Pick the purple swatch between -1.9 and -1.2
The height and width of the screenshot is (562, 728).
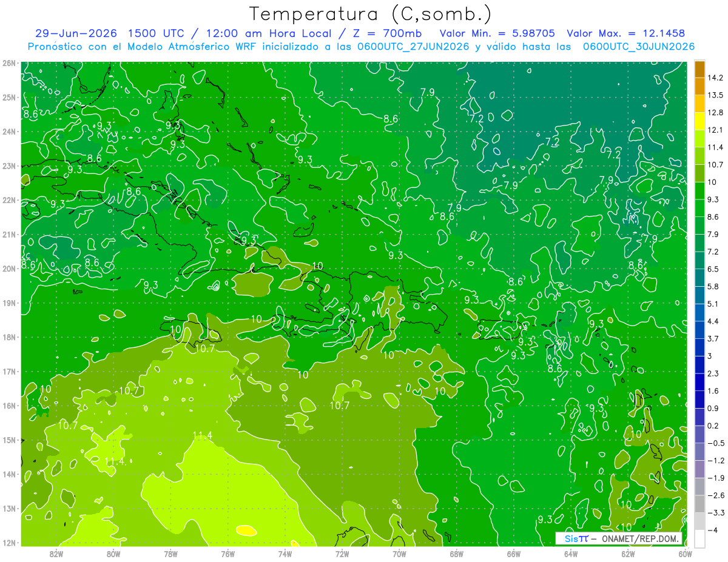tap(699, 469)
